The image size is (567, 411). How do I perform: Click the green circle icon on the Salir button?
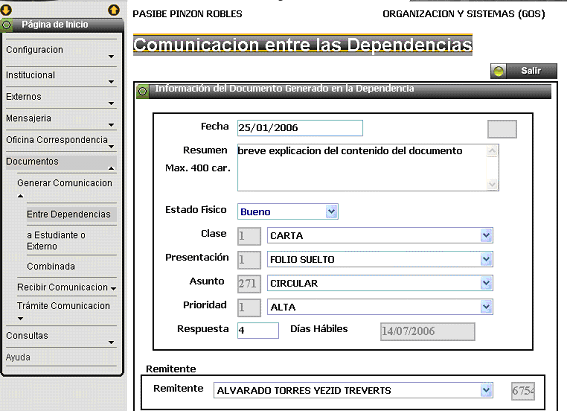(x=499, y=71)
